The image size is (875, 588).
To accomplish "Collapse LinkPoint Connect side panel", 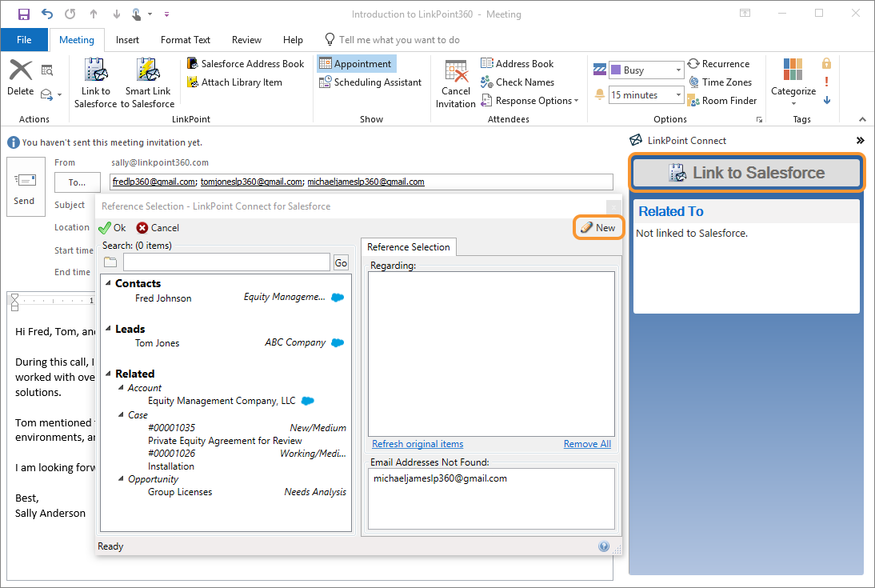I will coord(860,141).
